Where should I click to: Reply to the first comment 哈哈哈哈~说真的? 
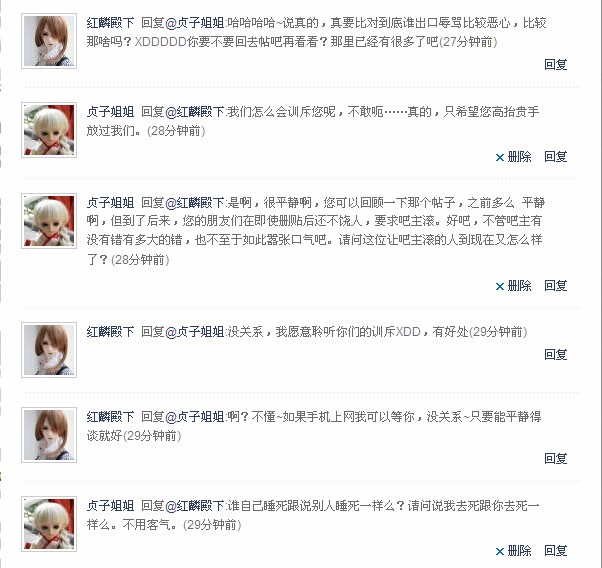coord(556,65)
